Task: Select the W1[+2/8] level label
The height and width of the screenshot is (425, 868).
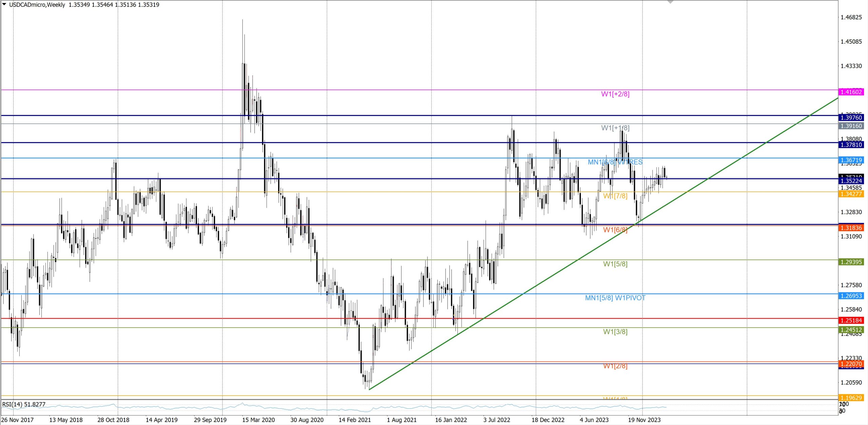Action: point(615,94)
